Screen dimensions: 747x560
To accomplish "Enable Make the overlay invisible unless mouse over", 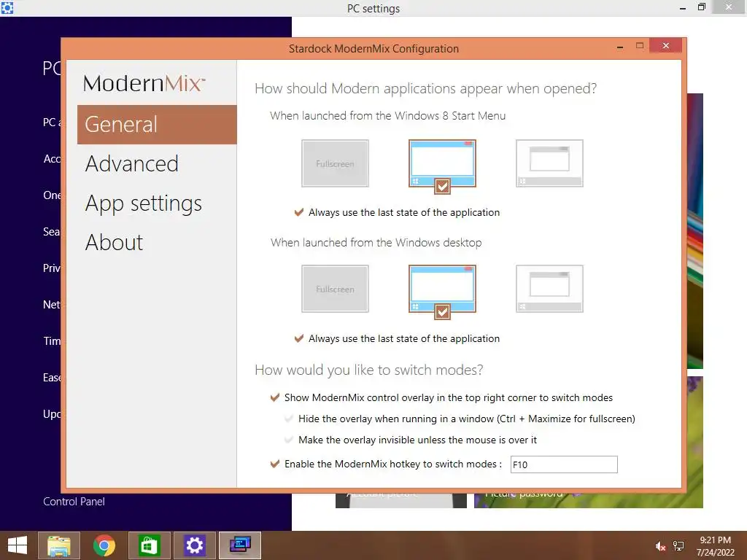I will [288, 440].
